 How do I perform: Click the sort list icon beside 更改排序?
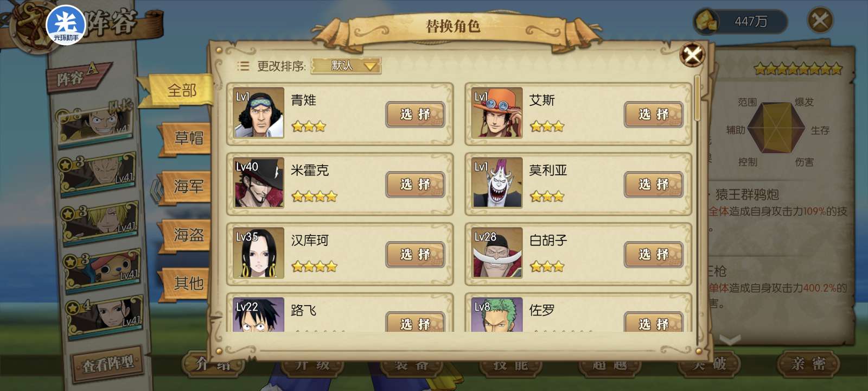point(243,66)
